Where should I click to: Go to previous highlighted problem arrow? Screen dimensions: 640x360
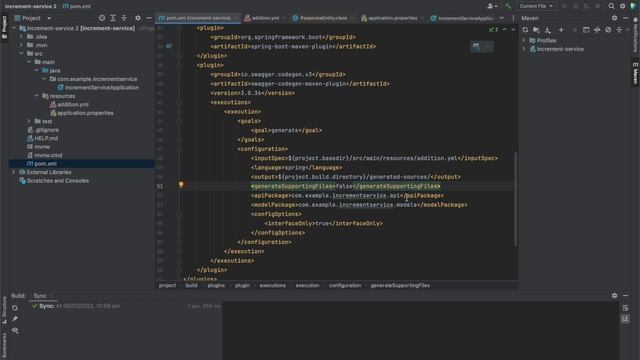(x=504, y=30)
